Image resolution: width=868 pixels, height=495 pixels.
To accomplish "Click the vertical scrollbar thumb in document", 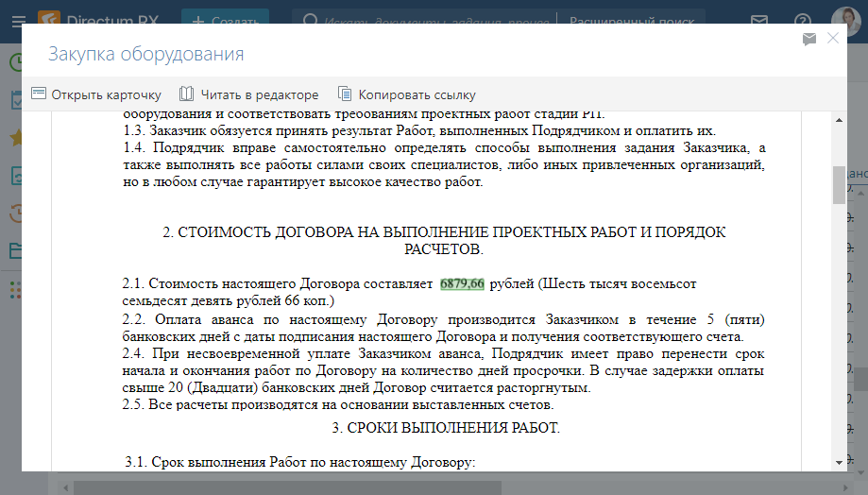I will point(838,185).
